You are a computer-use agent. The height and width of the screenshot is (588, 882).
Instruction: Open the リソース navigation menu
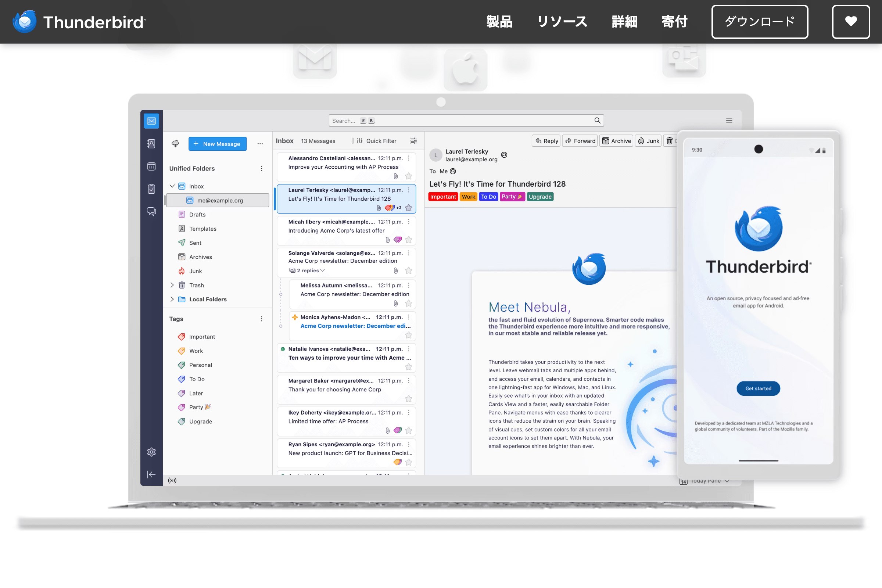pos(562,22)
